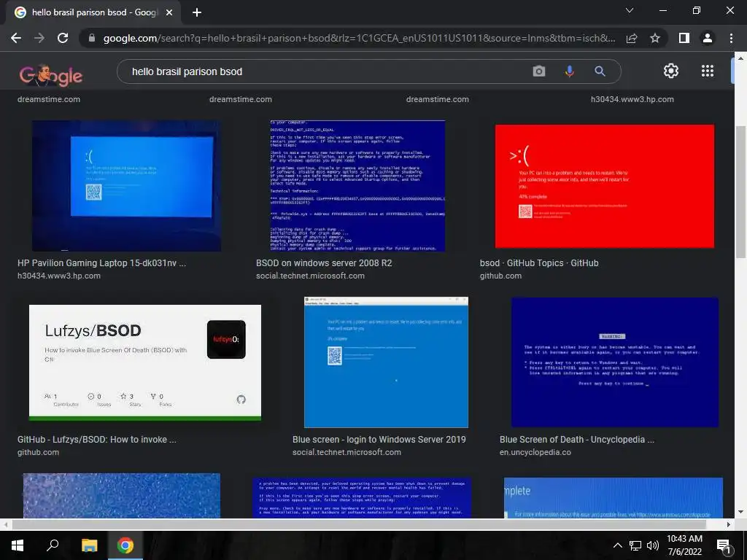The image size is (747, 560).
Task: Open Uncyclopedia Blue Screen image
Action: 614,362
